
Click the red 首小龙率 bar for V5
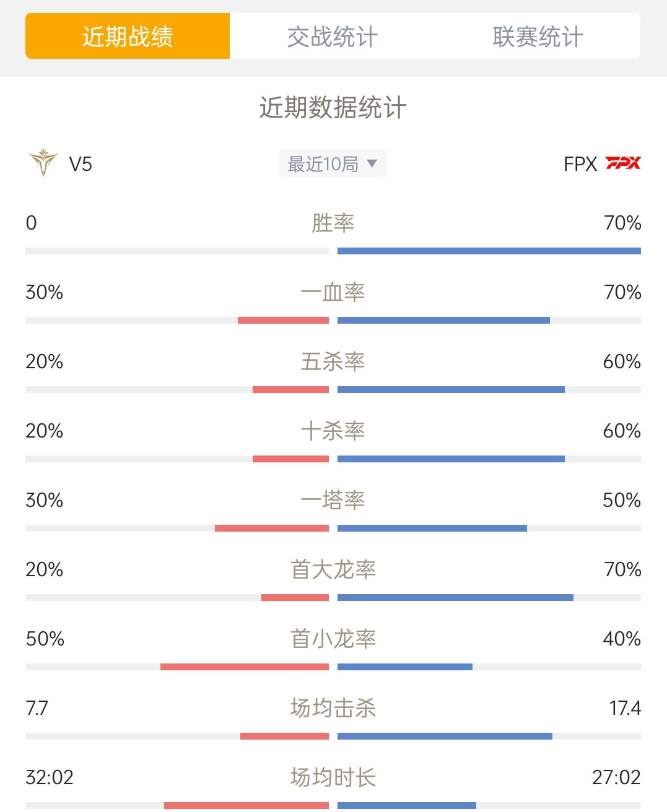[x=245, y=667]
